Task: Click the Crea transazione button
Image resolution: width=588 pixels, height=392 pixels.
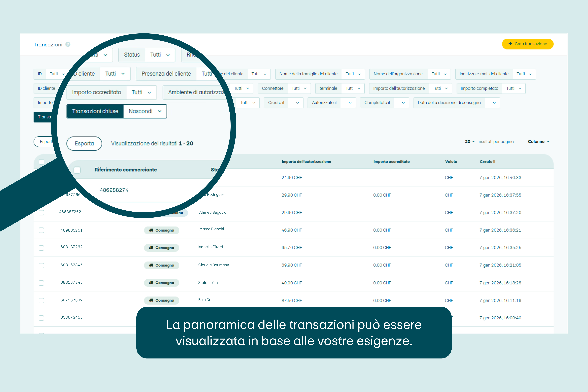Action: click(528, 44)
